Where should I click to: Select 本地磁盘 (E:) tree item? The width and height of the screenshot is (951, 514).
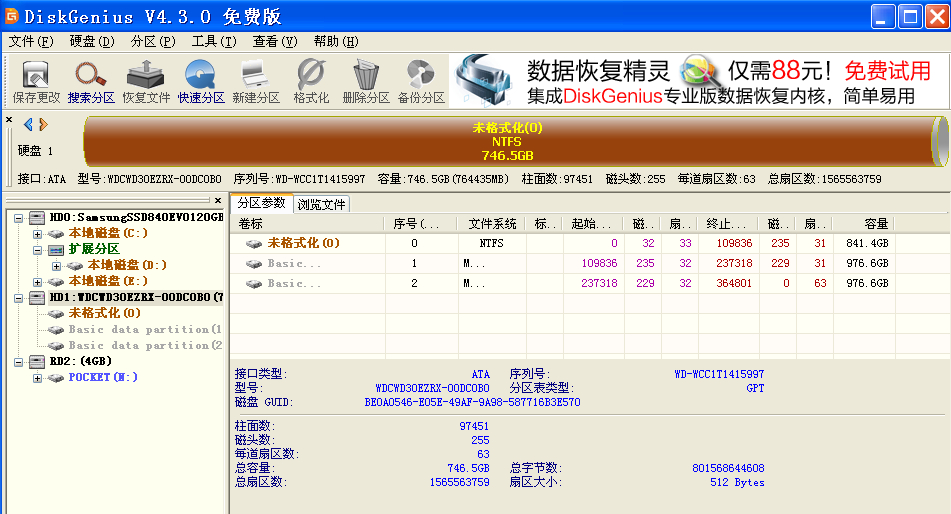(x=108, y=281)
